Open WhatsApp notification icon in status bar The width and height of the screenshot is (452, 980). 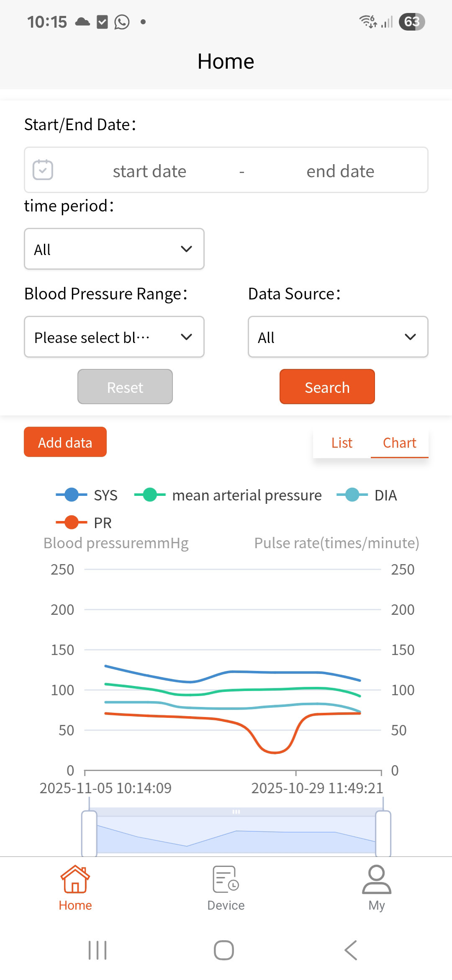coord(122,22)
